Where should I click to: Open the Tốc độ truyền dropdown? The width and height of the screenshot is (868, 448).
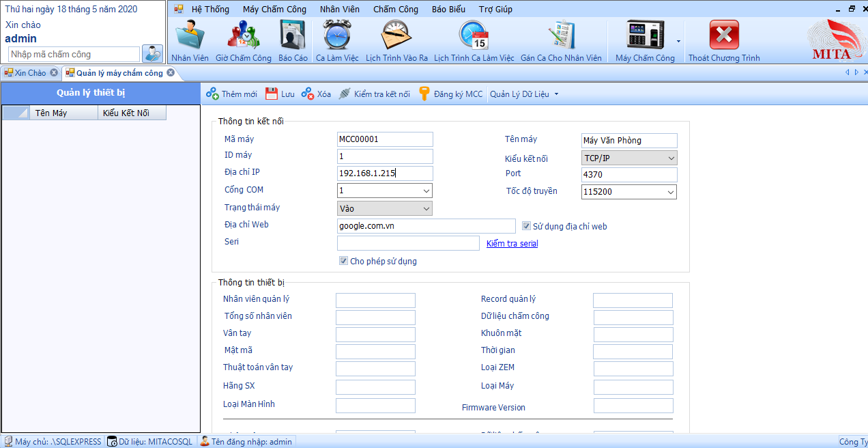click(x=670, y=192)
